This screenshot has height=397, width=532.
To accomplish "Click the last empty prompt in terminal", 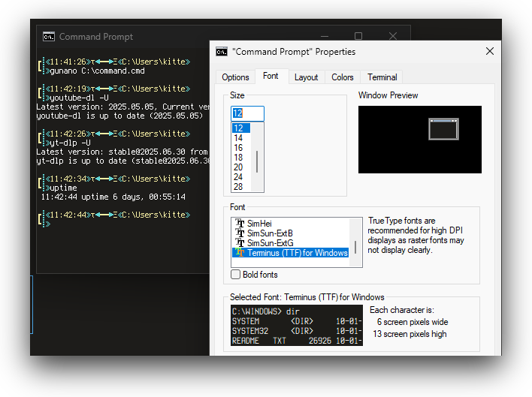I will (x=47, y=224).
